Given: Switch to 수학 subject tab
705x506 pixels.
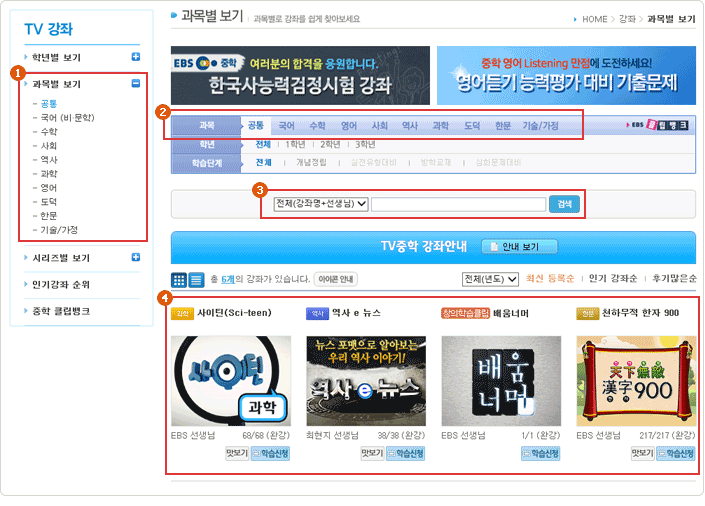Looking at the screenshot, I should pos(317,125).
